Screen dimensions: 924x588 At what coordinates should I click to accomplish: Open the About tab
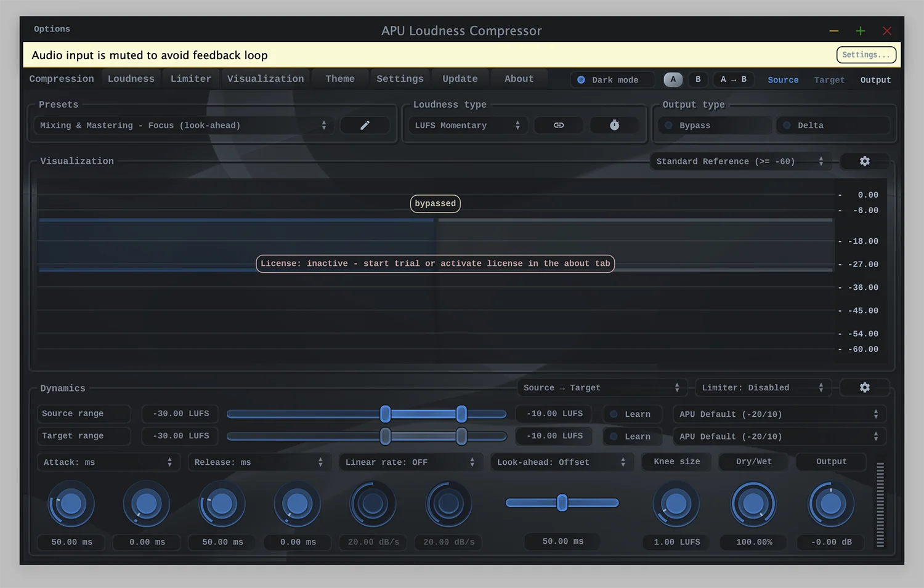coord(519,79)
